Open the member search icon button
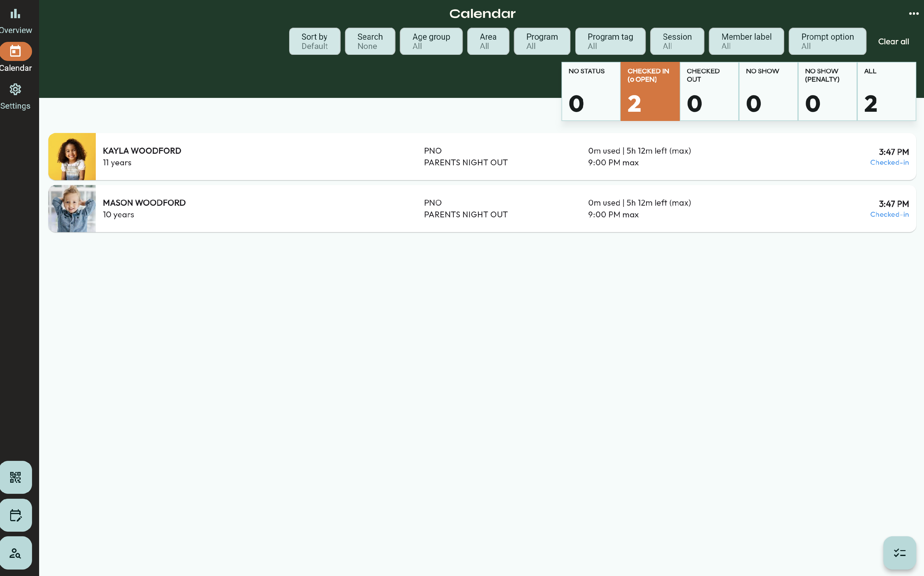This screenshot has height=576, width=924. coord(15,553)
